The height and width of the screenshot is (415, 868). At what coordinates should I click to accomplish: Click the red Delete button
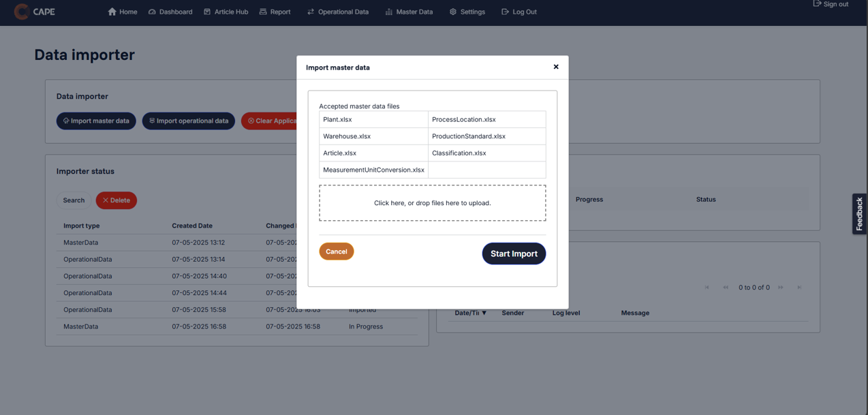click(x=116, y=200)
